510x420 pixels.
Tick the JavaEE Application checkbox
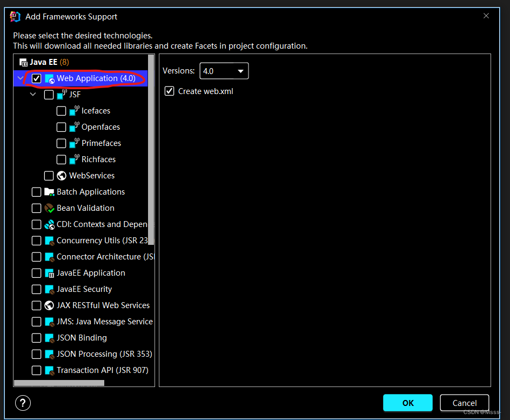[x=36, y=274]
